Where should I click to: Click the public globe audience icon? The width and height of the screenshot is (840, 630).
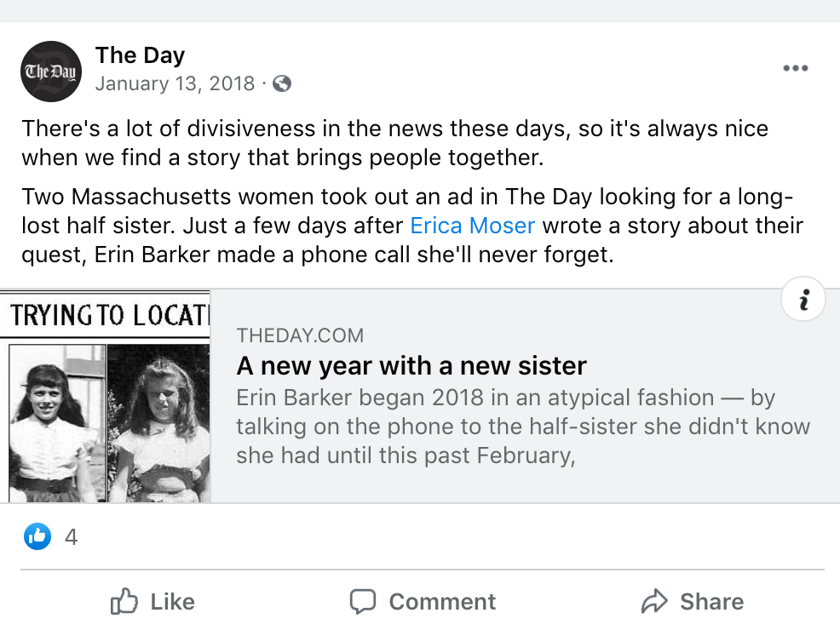(x=282, y=83)
